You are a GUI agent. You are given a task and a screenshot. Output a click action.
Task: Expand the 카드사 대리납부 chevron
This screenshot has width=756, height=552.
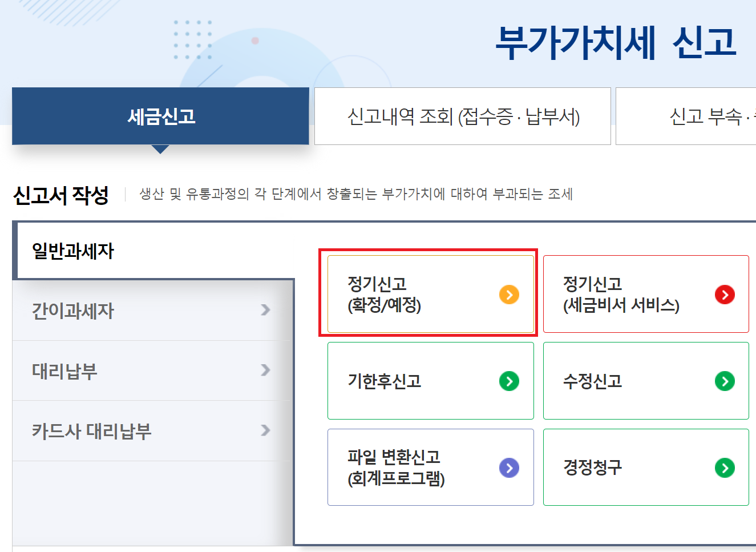pyautogui.click(x=265, y=430)
